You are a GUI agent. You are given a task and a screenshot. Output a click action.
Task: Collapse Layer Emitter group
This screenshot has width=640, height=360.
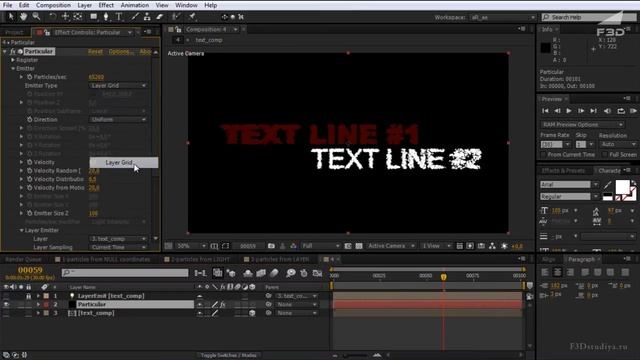click(22, 230)
